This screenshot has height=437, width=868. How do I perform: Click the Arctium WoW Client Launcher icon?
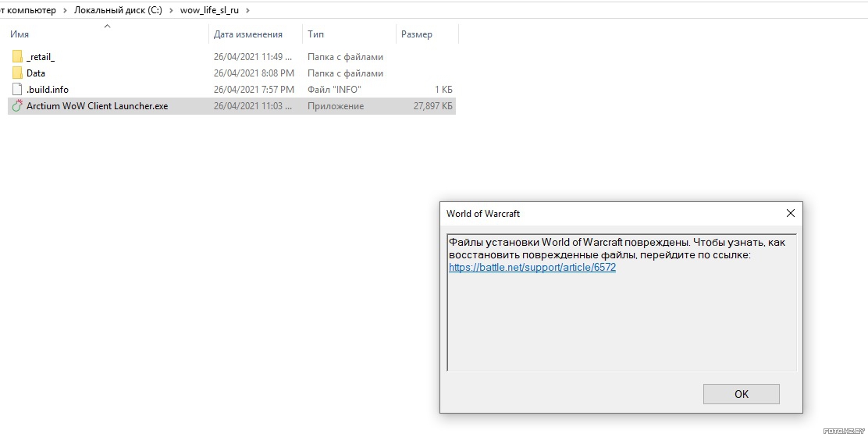(x=17, y=105)
